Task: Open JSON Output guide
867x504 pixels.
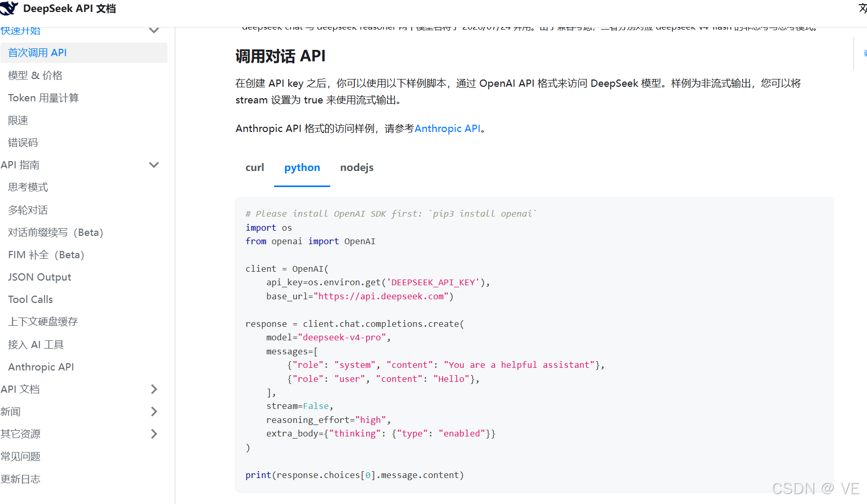Action: pos(40,277)
